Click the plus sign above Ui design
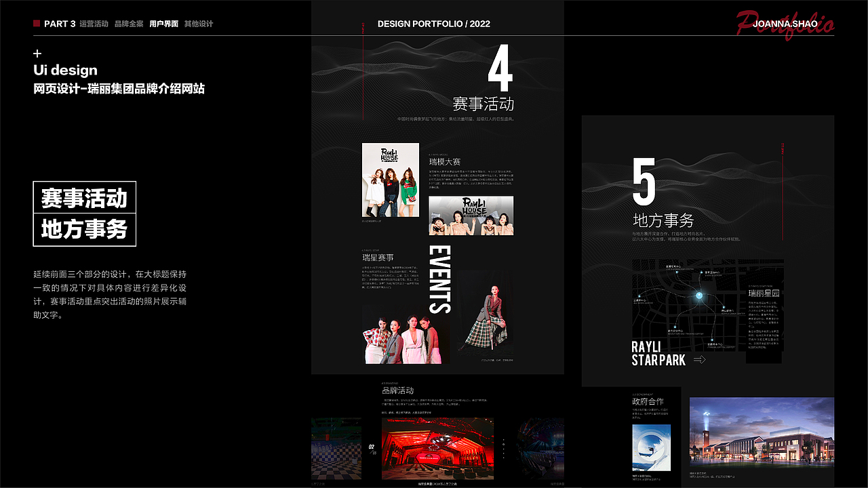 click(37, 54)
